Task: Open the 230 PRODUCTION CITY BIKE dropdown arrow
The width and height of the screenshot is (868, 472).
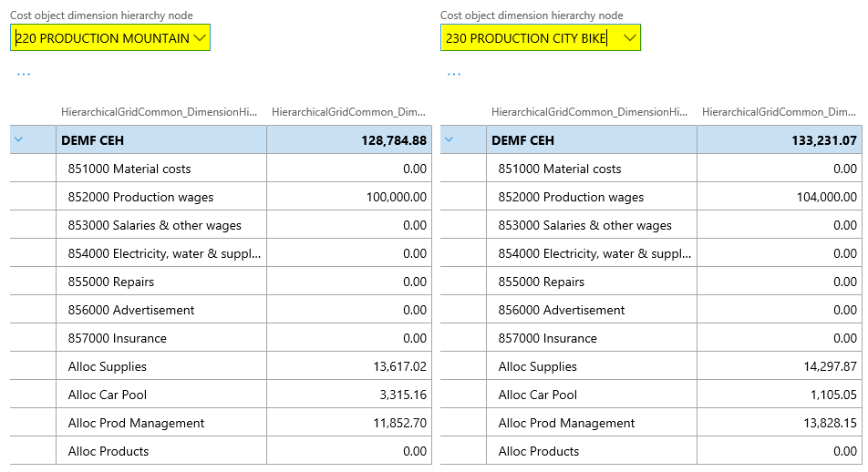Action: tap(629, 38)
